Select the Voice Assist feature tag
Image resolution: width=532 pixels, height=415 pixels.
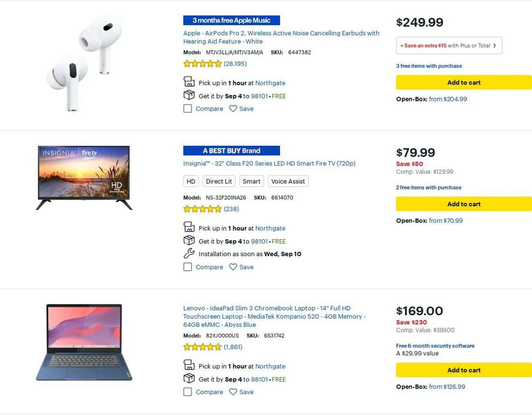288,181
